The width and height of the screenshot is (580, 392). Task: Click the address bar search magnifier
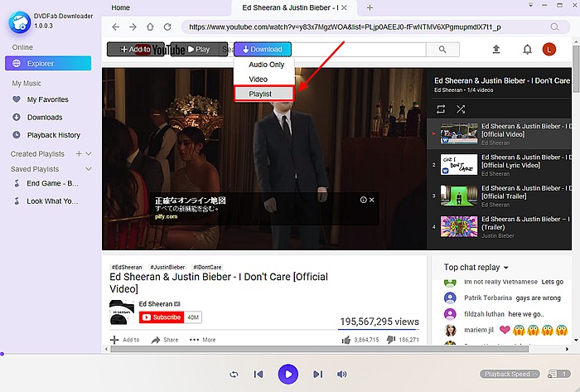[554, 27]
